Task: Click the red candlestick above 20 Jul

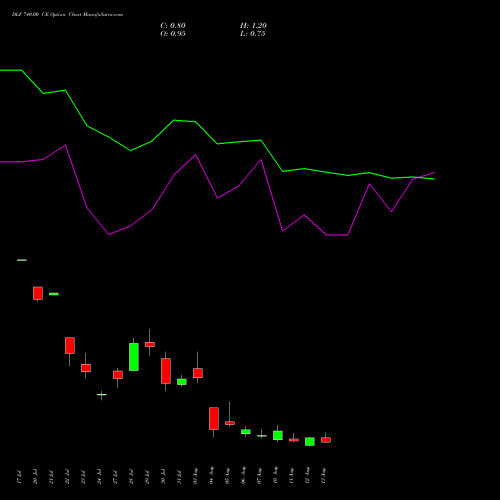Action: pos(38,293)
